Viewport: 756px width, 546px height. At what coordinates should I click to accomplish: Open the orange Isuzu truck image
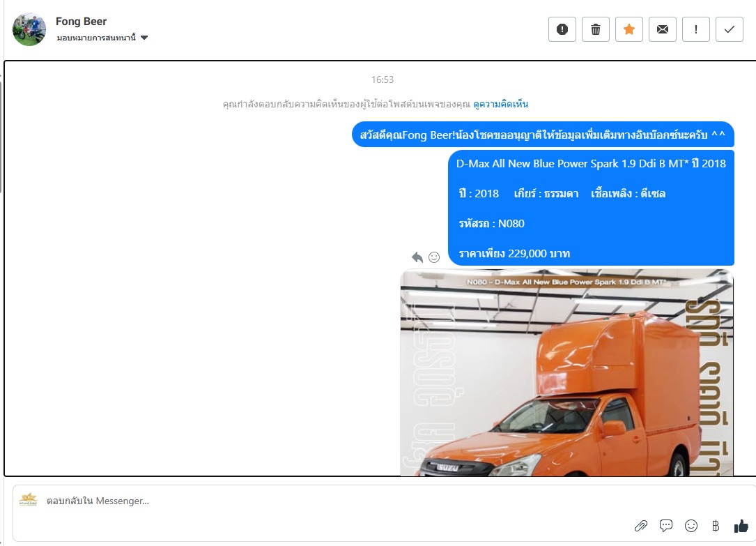567,373
